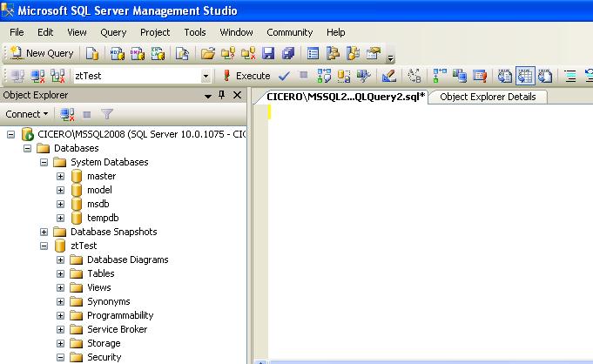Open the Query menu
Viewport: 593px width, 364px height.
[x=113, y=32]
